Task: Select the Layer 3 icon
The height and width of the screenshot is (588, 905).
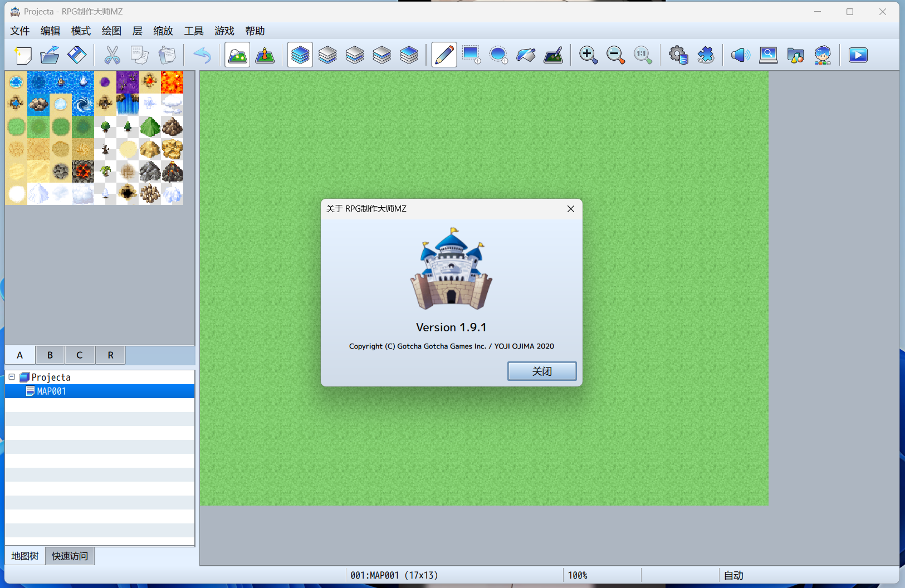Action: tap(382, 55)
